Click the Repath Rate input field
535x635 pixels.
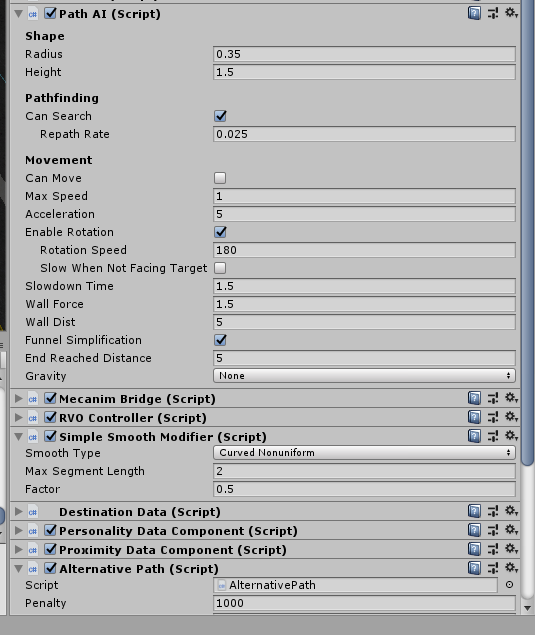(x=364, y=134)
